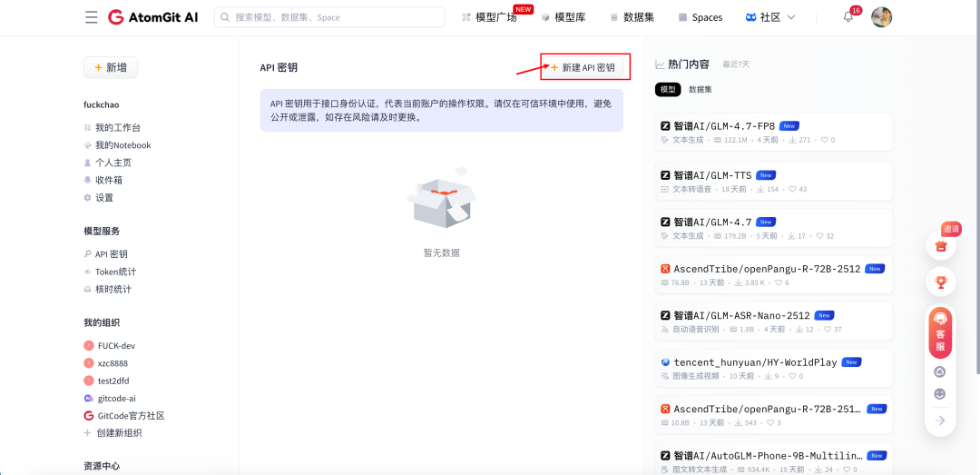Open the hamburger menu icon
This screenshot has width=980, height=475.
[92, 17]
